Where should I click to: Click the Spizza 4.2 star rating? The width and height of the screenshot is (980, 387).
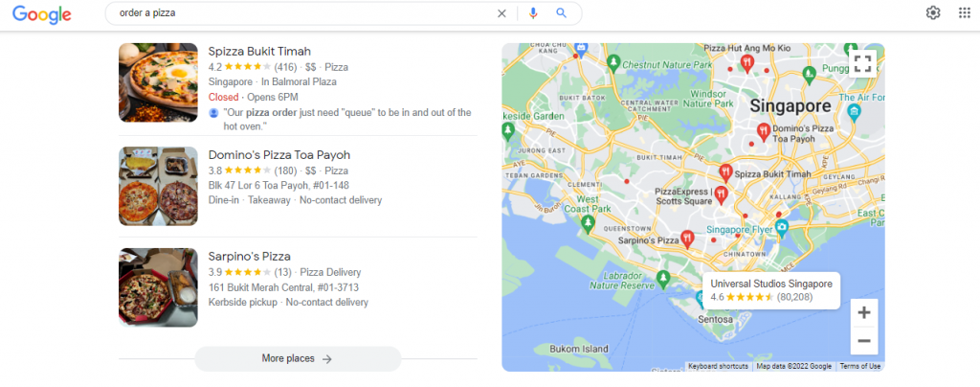pos(247,67)
